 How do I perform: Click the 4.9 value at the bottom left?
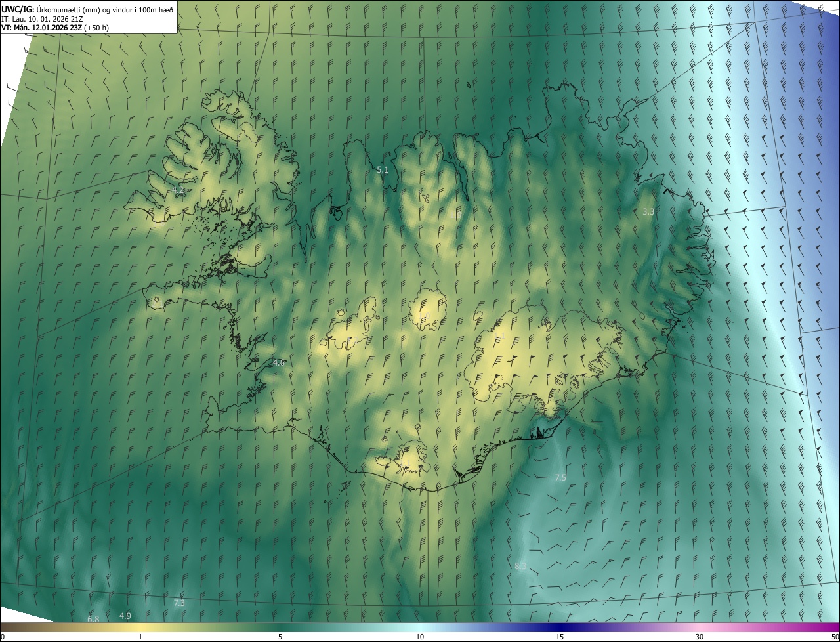tap(125, 616)
